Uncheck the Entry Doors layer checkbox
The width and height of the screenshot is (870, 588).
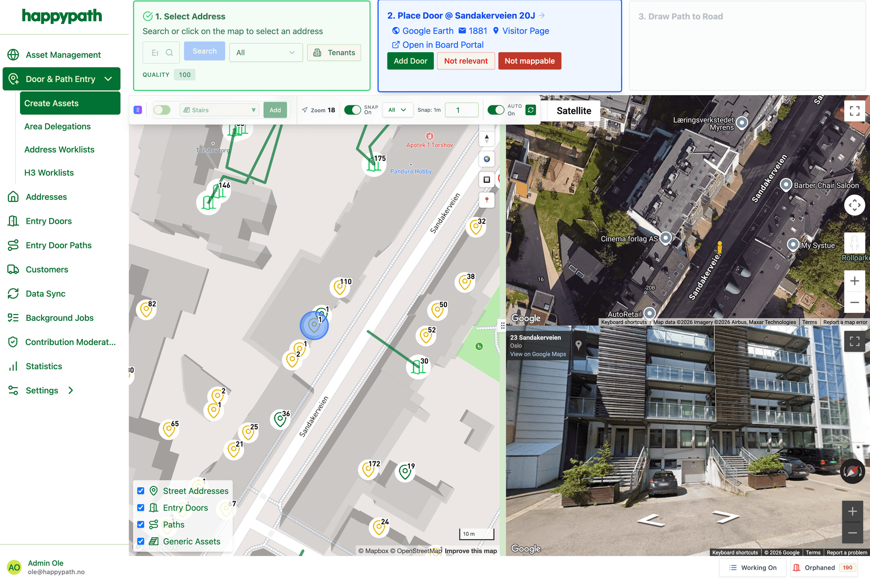pyautogui.click(x=141, y=508)
